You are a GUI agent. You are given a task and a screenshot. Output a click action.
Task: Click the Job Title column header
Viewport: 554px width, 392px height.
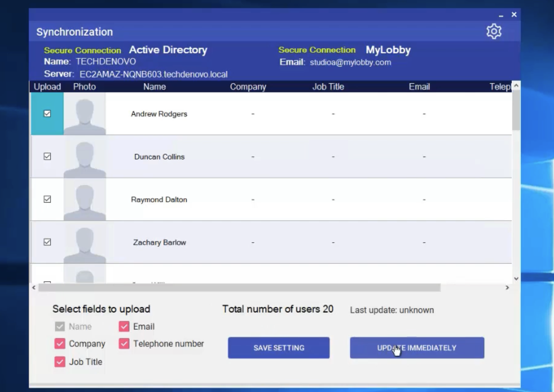click(328, 86)
